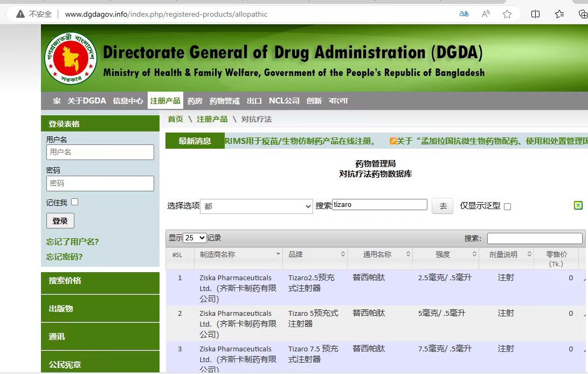Image resolution: width=588 pixels, height=374 pixels.
Task: Toggle the 记住我 remember me checkbox
Action: point(75,202)
